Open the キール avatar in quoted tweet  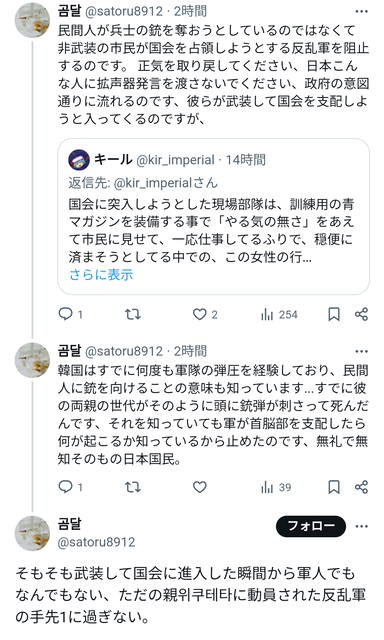[79, 160]
